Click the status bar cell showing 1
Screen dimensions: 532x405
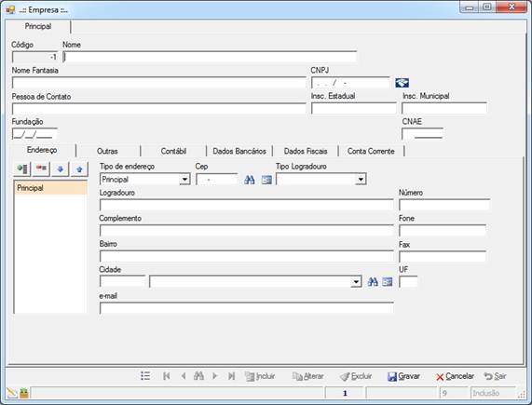345,393
